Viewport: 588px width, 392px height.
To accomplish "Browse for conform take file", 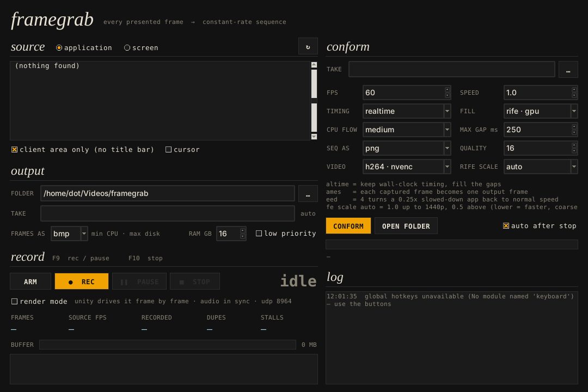I will pos(568,69).
